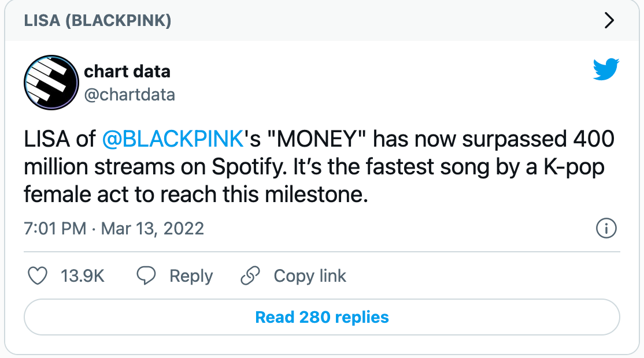Click the "chart data" display name
The height and width of the screenshot is (358, 644).
(x=127, y=71)
